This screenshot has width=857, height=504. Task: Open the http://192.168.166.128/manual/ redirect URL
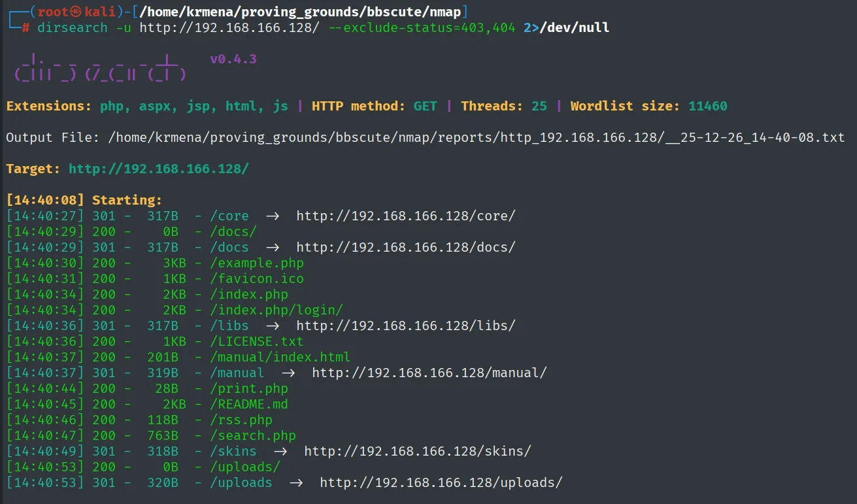point(429,373)
